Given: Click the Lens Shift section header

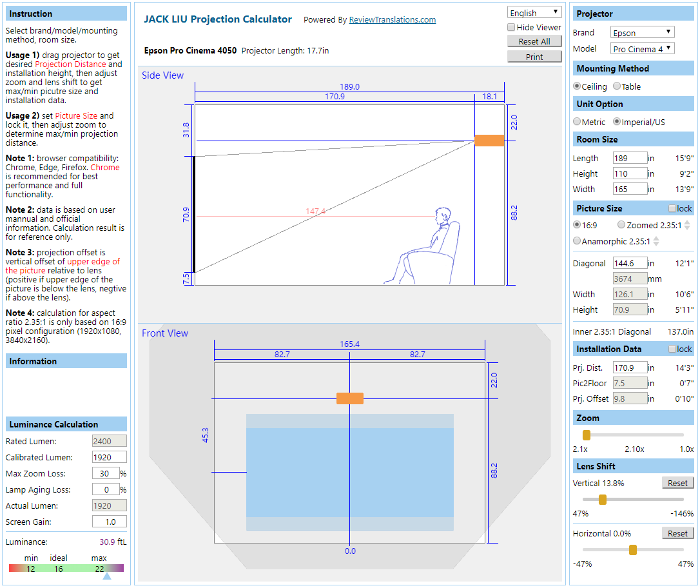Looking at the screenshot, I should click(x=633, y=466).
